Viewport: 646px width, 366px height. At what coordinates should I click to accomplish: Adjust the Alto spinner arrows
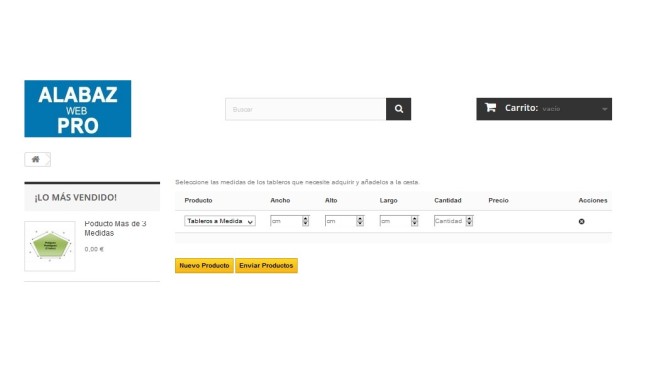pyautogui.click(x=360, y=221)
